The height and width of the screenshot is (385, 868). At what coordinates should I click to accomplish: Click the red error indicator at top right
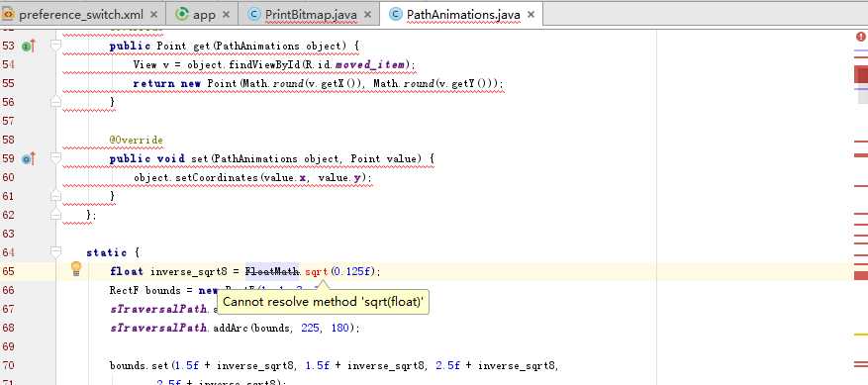(861, 37)
